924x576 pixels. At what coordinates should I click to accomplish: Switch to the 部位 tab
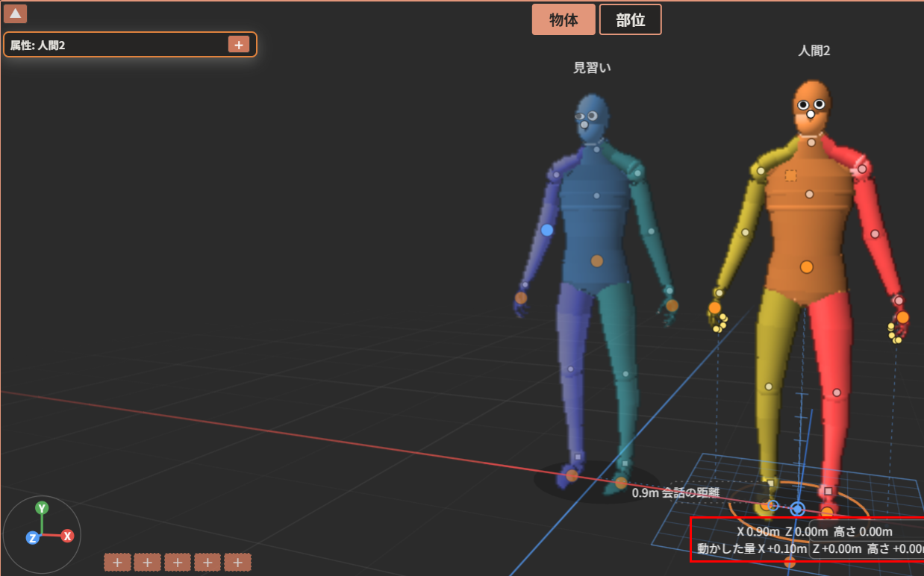tap(630, 19)
